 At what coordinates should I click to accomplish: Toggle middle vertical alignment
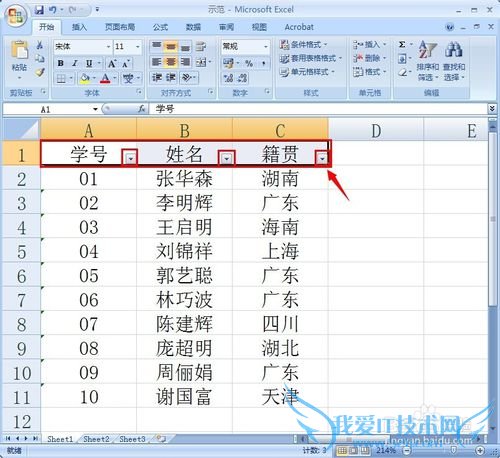click(x=171, y=46)
